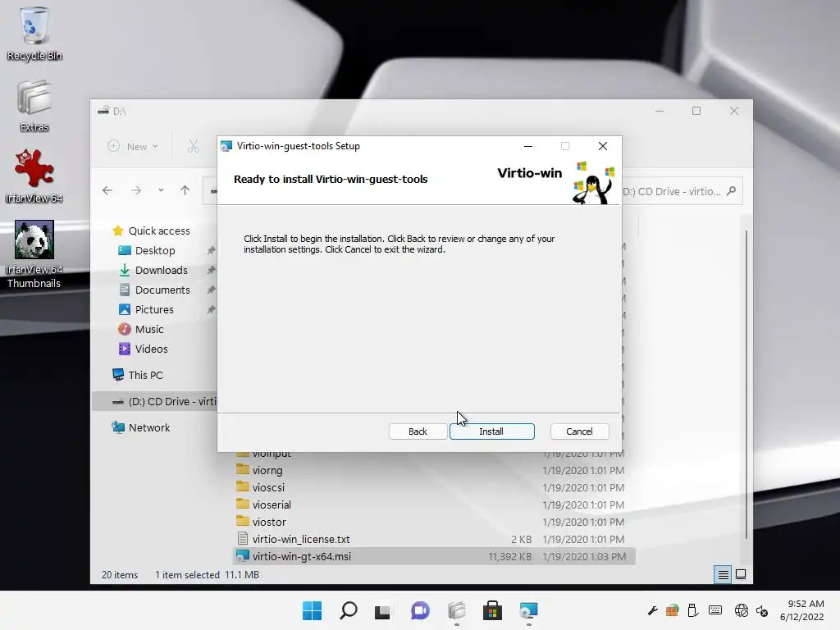The width and height of the screenshot is (840, 630).
Task: Click the File Explorer vertical scrollbar
Action: (x=746, y=385)
